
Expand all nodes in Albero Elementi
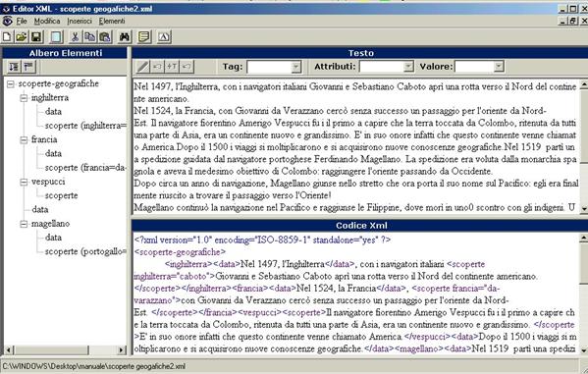(14, 67)
